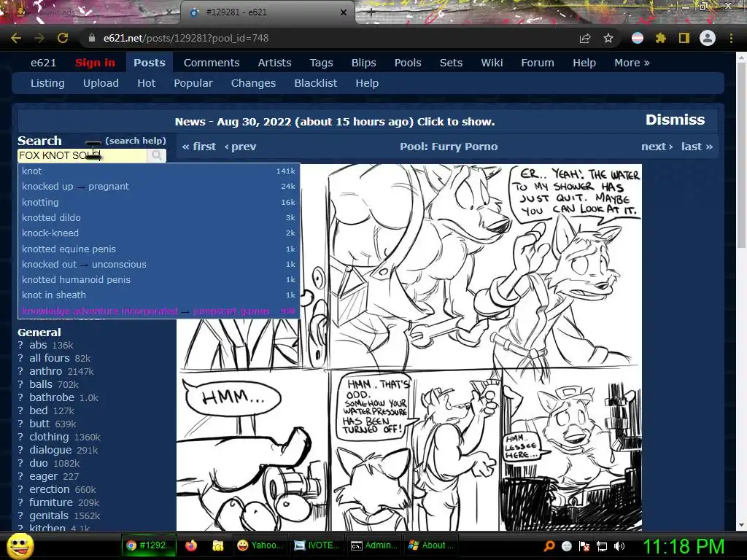Image resolution: width=747 pixels, height=560 pixels.
Task: Go to ‹ prev post in pool
Action: click(x=240, y=147)
